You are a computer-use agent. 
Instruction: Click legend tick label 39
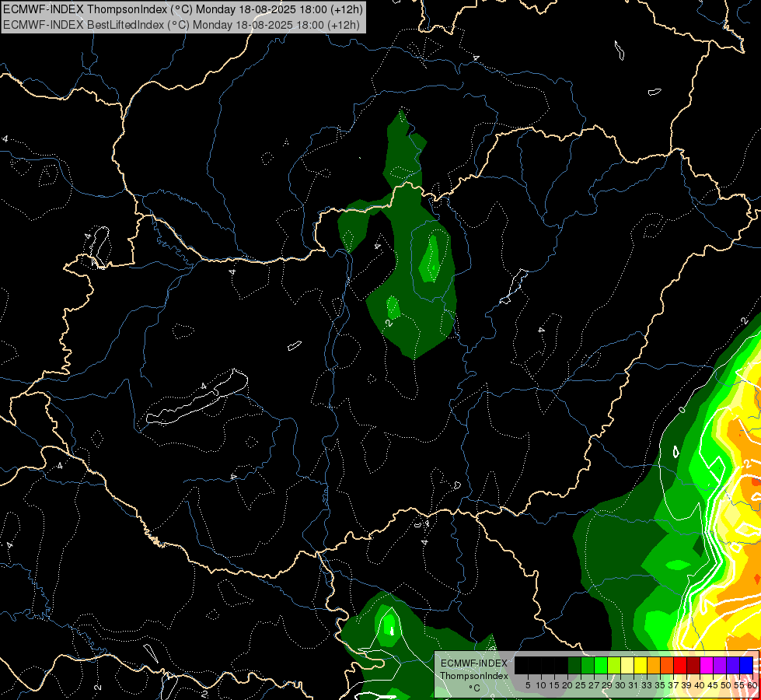click(x=686, y=685)
